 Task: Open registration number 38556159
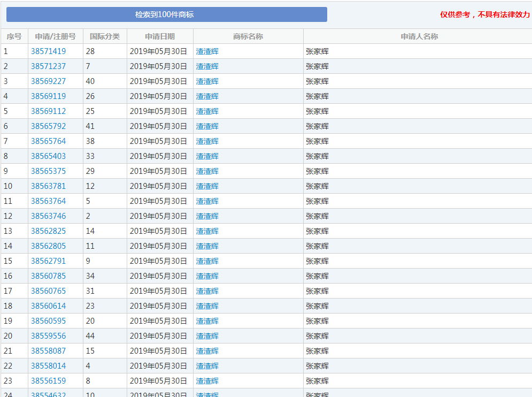48,381
